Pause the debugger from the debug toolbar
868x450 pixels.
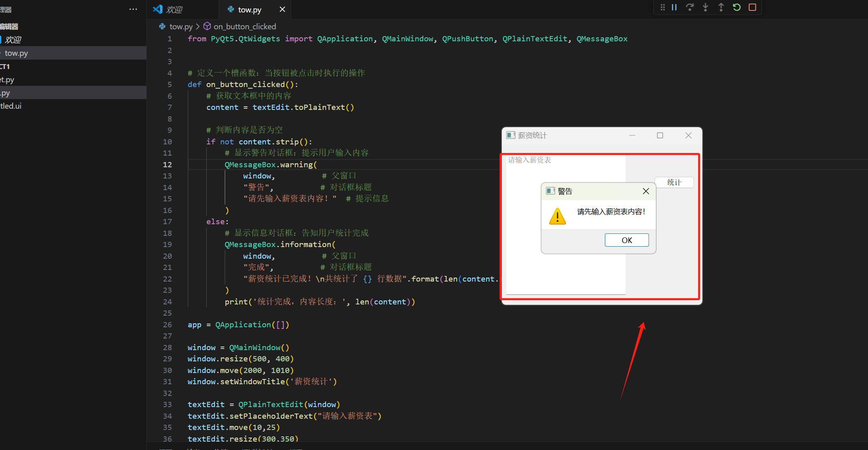coord(674,7)
